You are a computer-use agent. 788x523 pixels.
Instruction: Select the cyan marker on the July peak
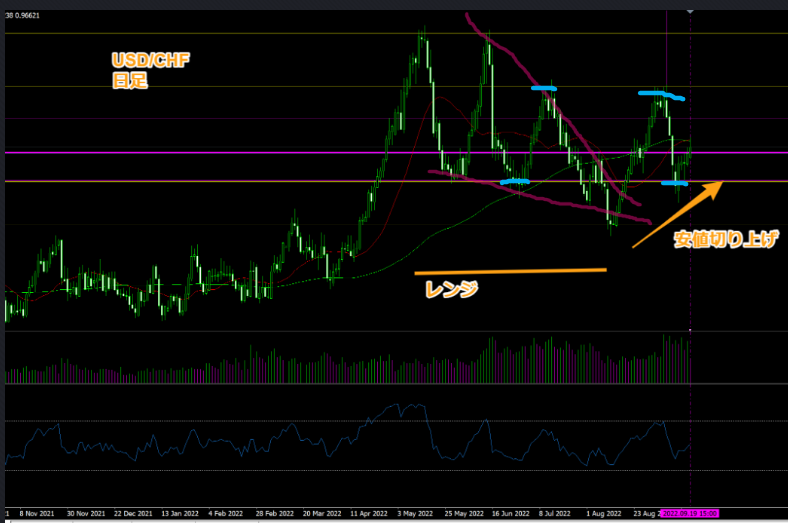(544, 88)
